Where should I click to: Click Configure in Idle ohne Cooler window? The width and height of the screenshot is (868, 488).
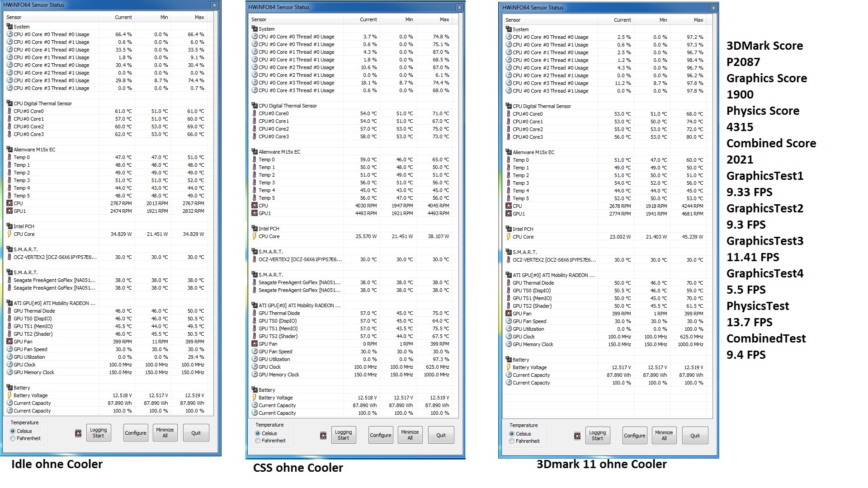point(136,433)
